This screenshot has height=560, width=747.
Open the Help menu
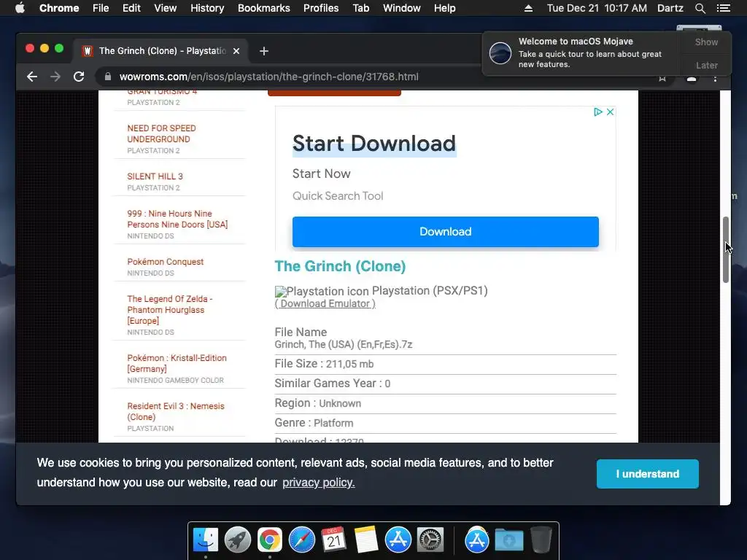[x=444, y=8]
